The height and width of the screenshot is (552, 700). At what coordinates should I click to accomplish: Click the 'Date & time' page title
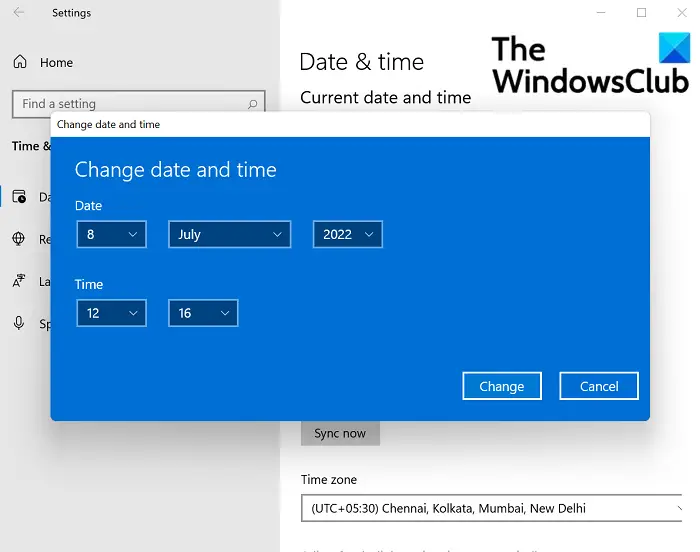(x=362, y=62)
